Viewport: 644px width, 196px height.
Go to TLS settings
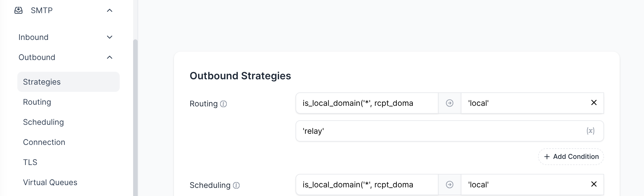pos(30,162)
